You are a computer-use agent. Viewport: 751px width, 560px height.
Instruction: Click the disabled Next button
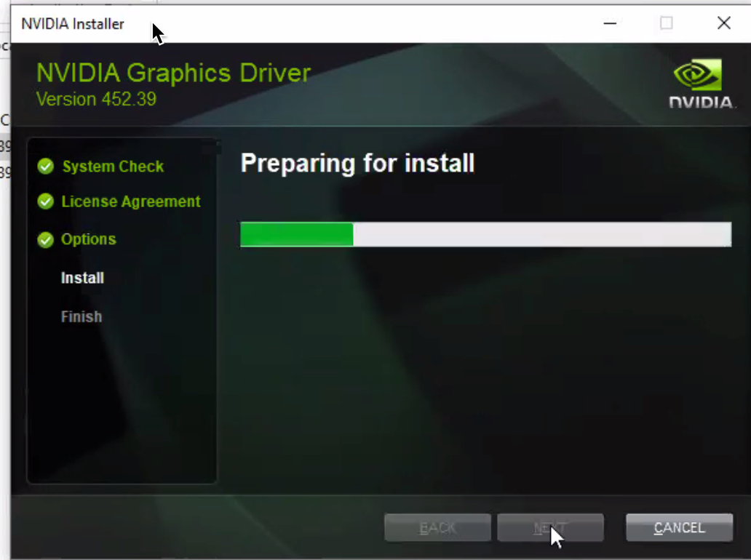click(550, 527)
